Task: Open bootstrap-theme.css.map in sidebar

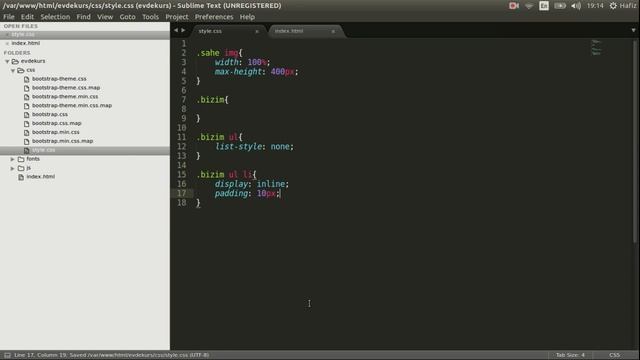Action: [66, 88]
